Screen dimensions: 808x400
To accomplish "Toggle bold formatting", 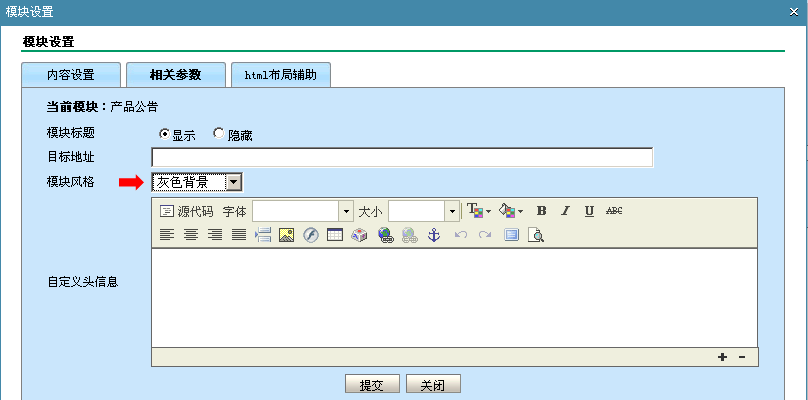I will (x=541, y=210).
